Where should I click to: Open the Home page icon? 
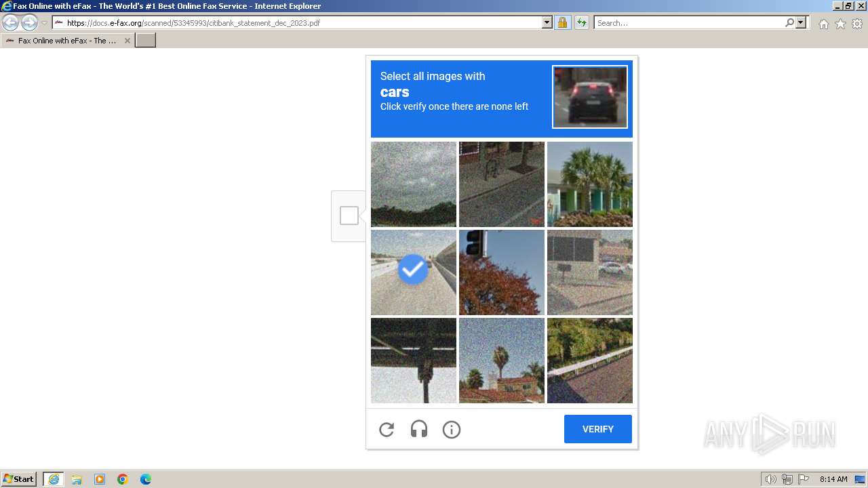[x=823, y=24]
